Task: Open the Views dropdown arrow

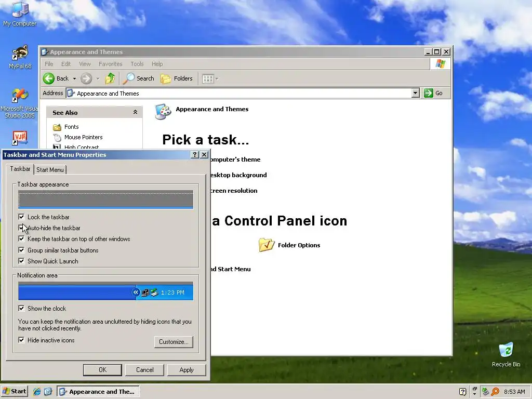Action: [217, 79]
